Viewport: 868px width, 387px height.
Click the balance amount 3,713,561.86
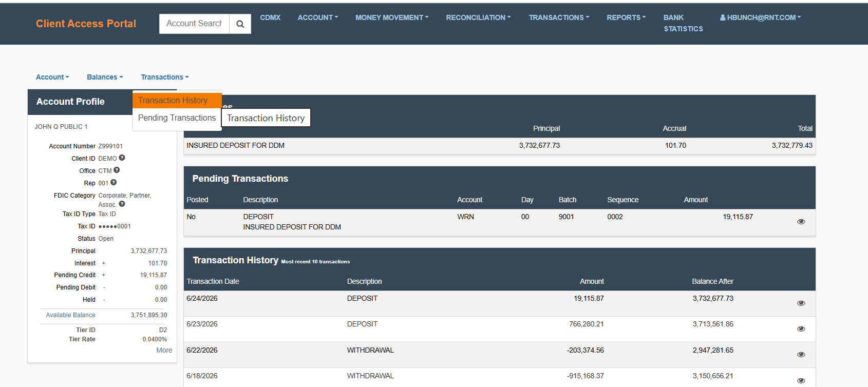[713, 324]
